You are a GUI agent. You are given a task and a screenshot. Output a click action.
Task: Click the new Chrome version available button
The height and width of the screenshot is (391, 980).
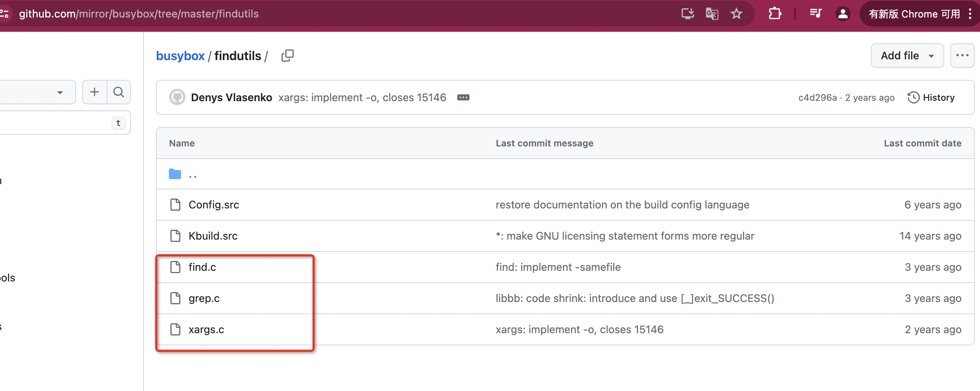tap(914, 14)
